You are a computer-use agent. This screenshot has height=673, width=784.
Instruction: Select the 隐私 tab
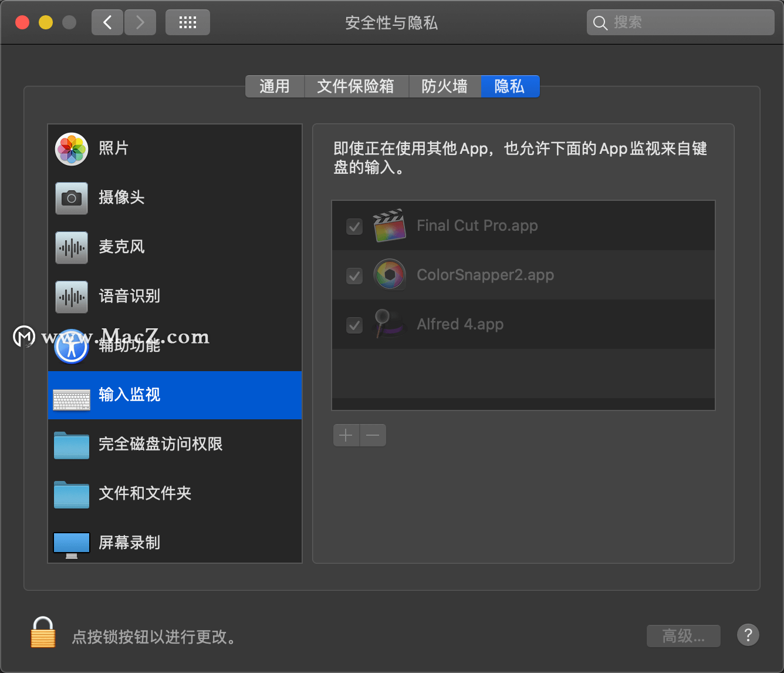pyautogui.click(x=510, y=86)
